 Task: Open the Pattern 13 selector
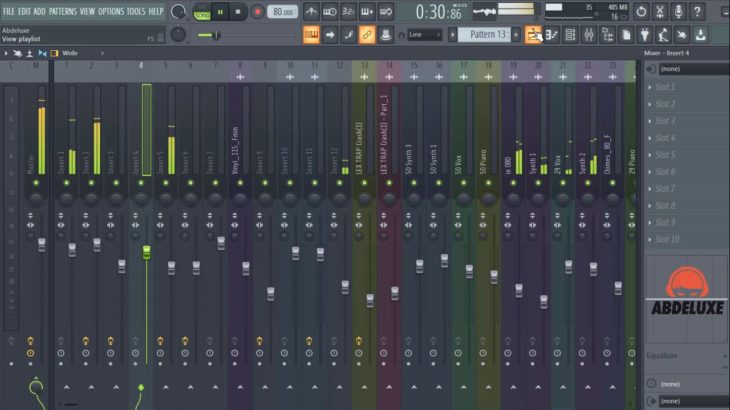(x=484, y=34)
